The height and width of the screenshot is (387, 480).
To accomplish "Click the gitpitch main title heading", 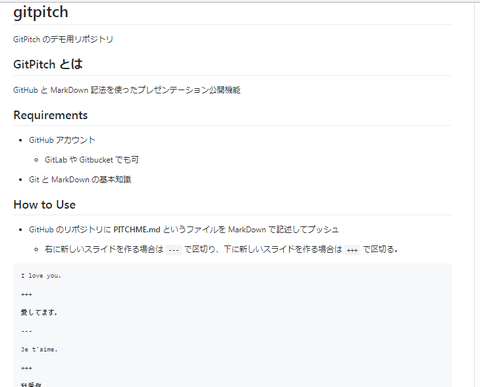I will point(41,13).
